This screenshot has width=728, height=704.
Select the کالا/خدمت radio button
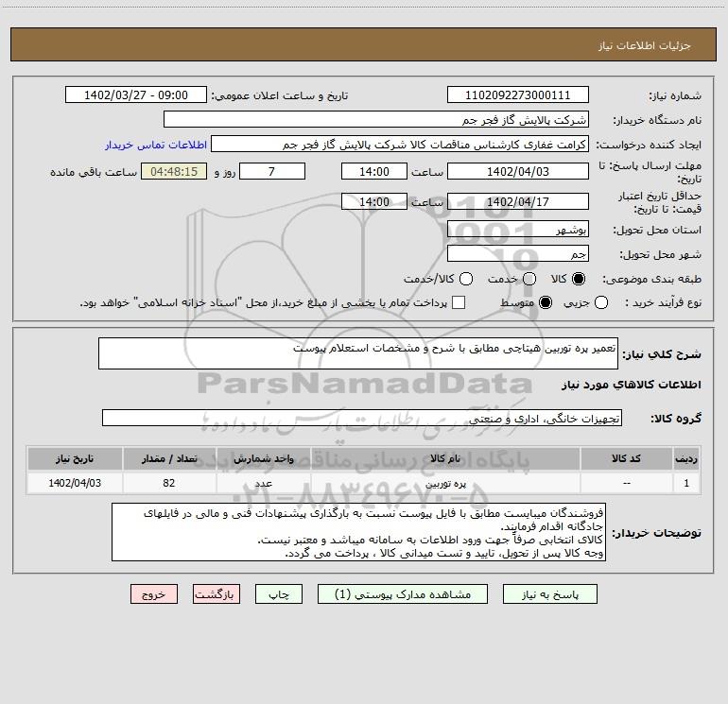[466, 279]
